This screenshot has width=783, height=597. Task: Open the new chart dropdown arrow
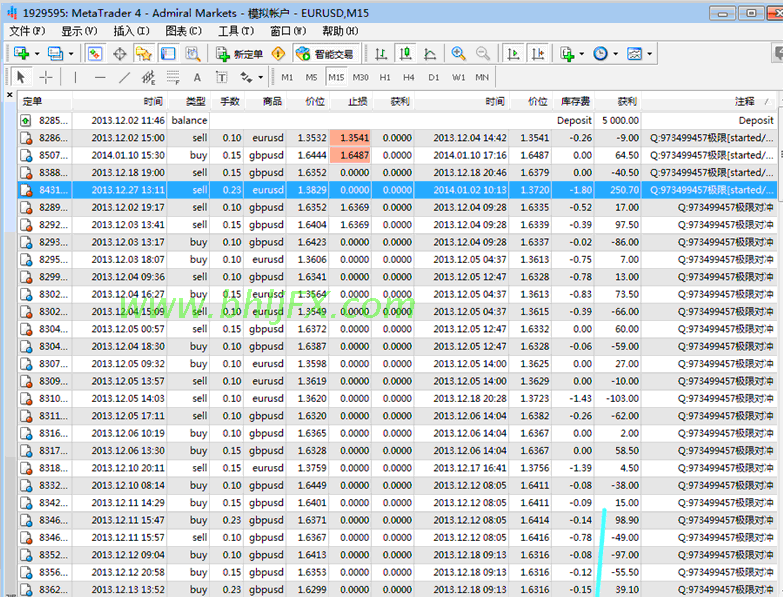coord(37,53)
